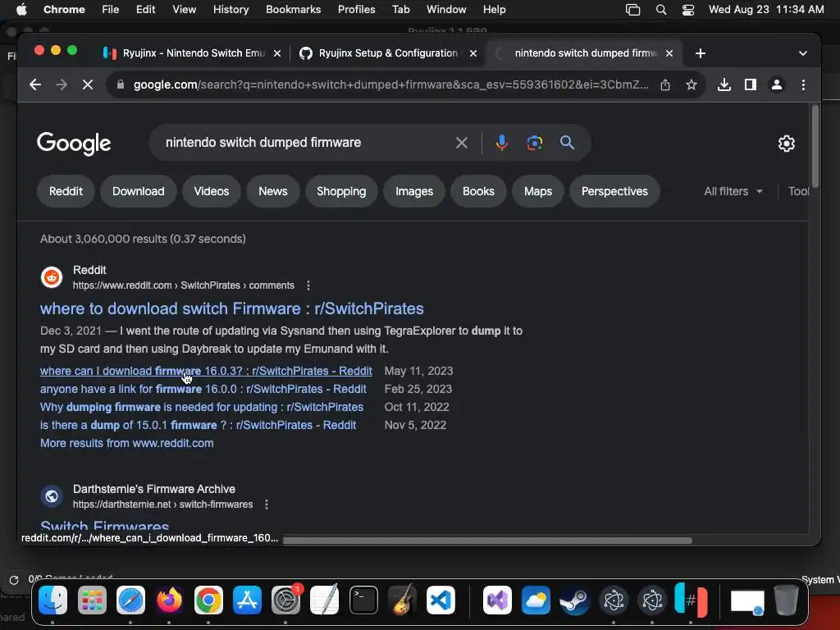This screenshot has height=630, width=840.
Task: Click the Chrome address bar URL
Action: pos(391,84)
